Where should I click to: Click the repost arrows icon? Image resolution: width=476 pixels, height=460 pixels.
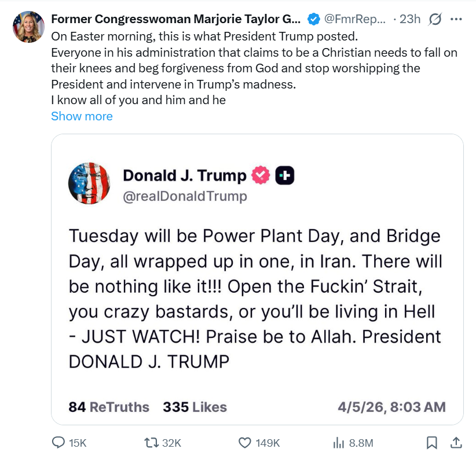[151, 443]
